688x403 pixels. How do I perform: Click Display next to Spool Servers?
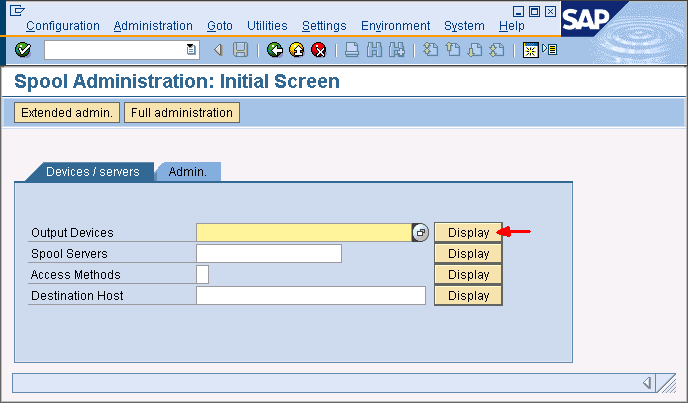(x=468, y=254)
